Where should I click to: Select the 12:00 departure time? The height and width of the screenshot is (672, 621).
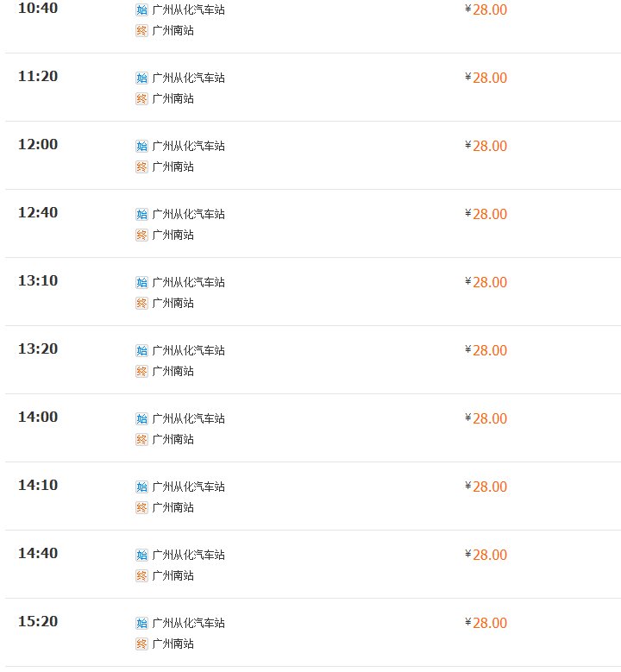(x=38, y=144)
